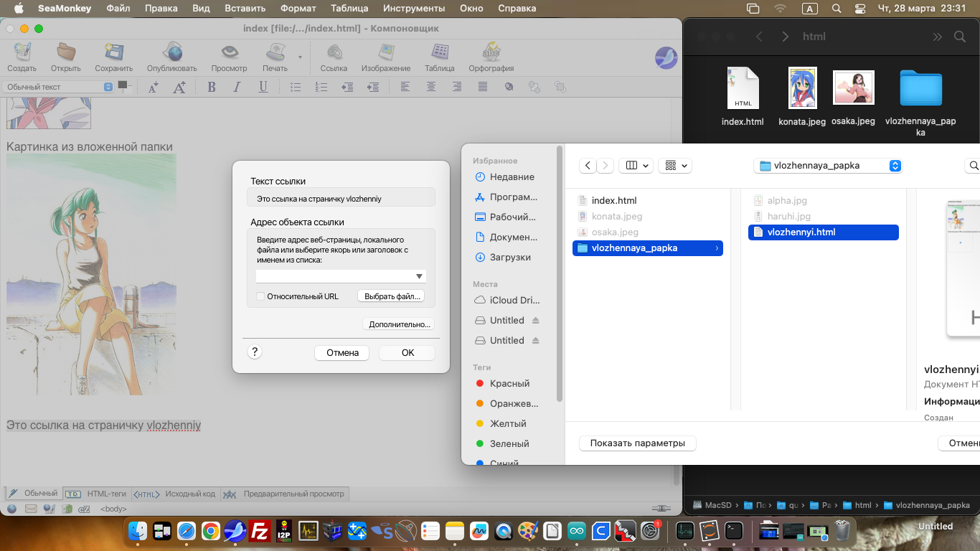Click the text color swatch
Image resolution: width=980 pixels, height=551 pixels.
point(123,85)
